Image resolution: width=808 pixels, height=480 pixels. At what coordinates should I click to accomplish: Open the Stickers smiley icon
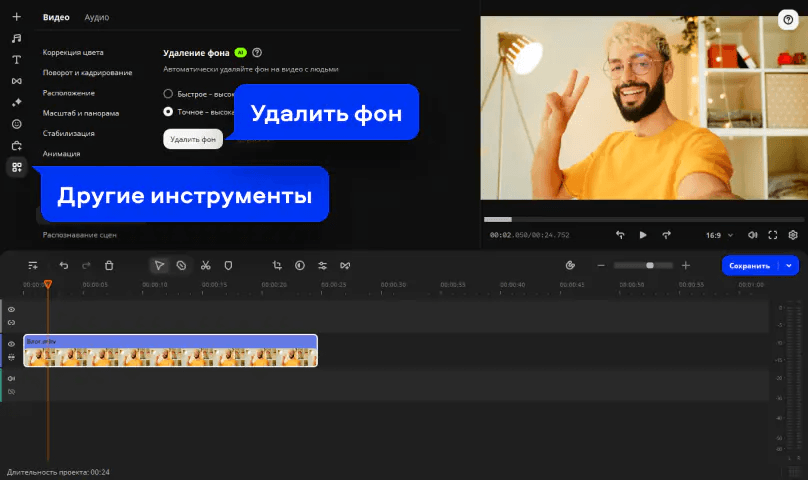tap(16, 124)
